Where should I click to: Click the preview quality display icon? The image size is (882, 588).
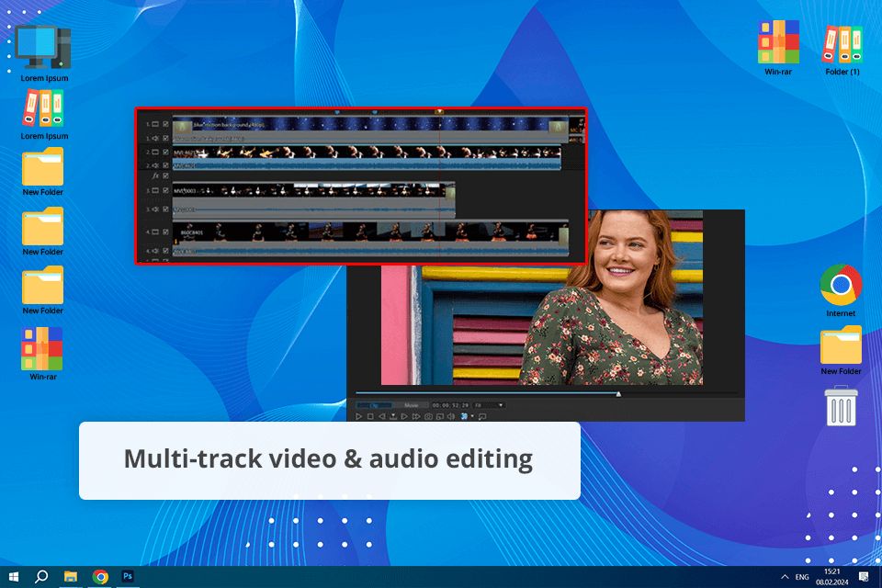pyautogui.click(x=440, y=417)
